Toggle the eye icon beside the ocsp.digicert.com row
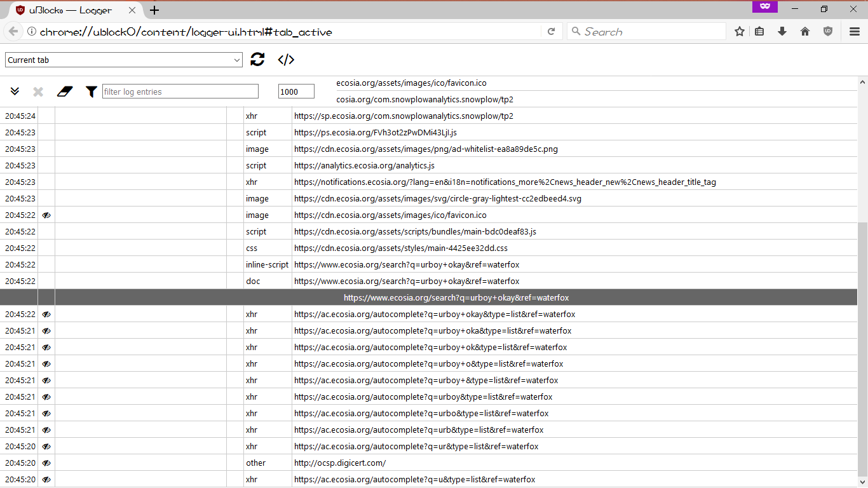 (46, 463)
